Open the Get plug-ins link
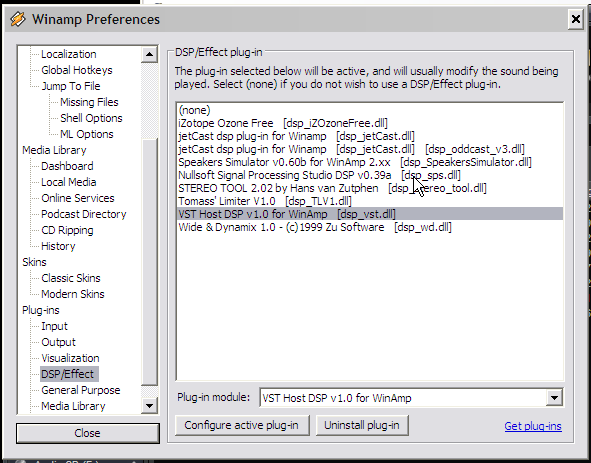This screenshot has height=463, width=591. 533,426
